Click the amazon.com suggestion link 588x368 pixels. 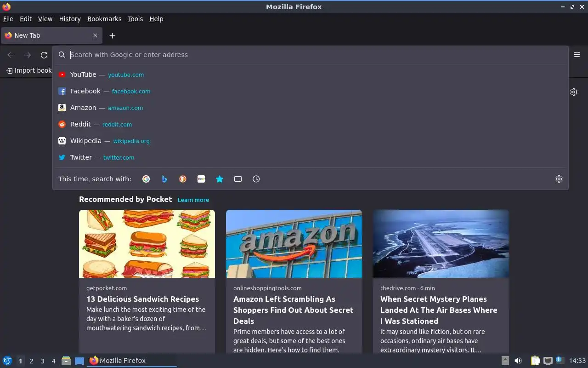(x=125, y=108)
